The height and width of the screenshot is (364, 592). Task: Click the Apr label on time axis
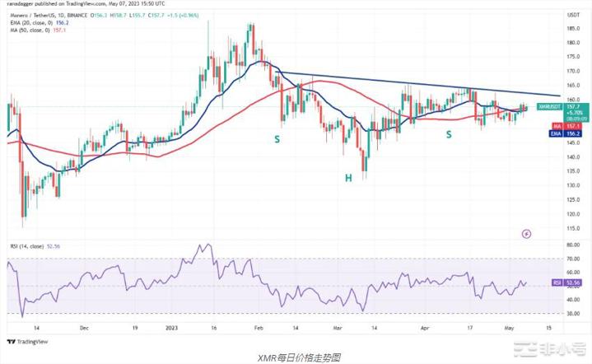click(x=426, y=326)
